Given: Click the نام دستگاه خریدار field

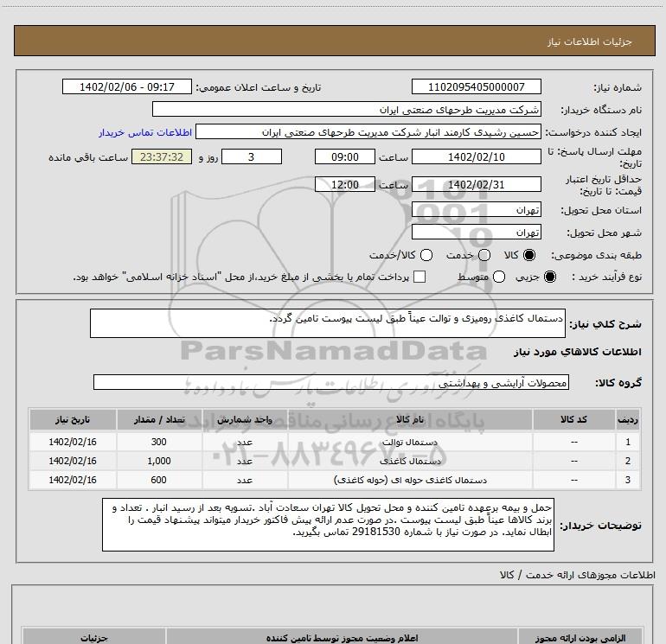Looking at the screenshot, I should point(347,110).
